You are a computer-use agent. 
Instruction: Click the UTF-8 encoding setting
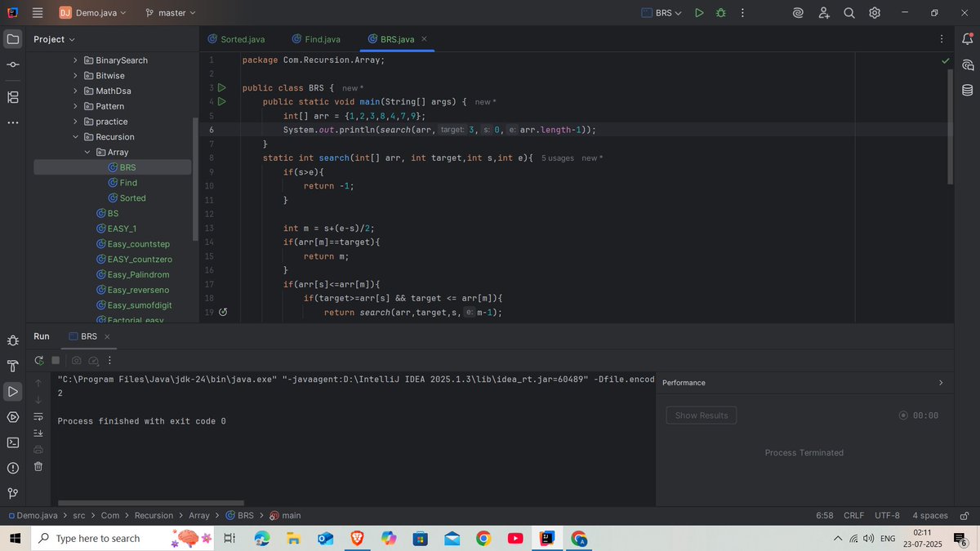click(887, 515)
